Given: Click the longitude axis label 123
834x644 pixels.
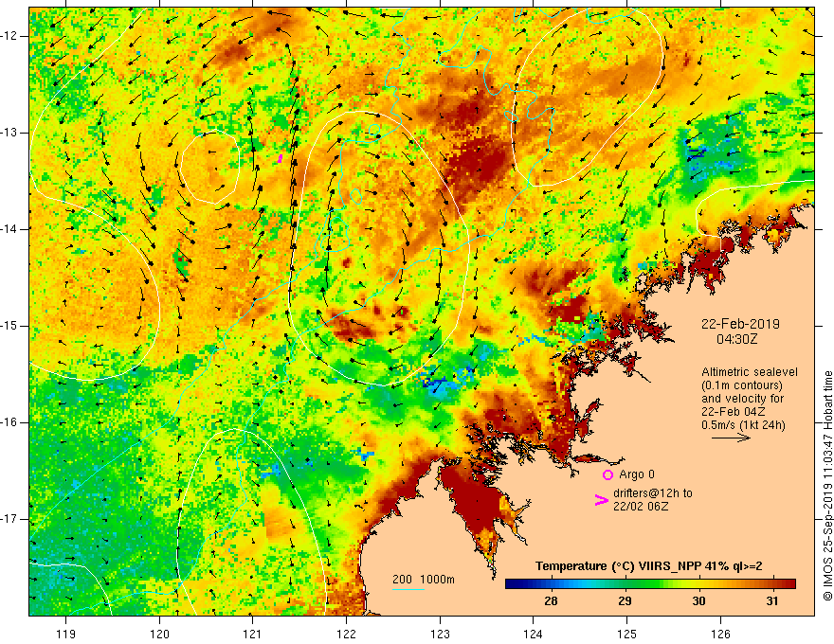Looking at the screenshot, I should pyautogui.click(x=440, y=634).
